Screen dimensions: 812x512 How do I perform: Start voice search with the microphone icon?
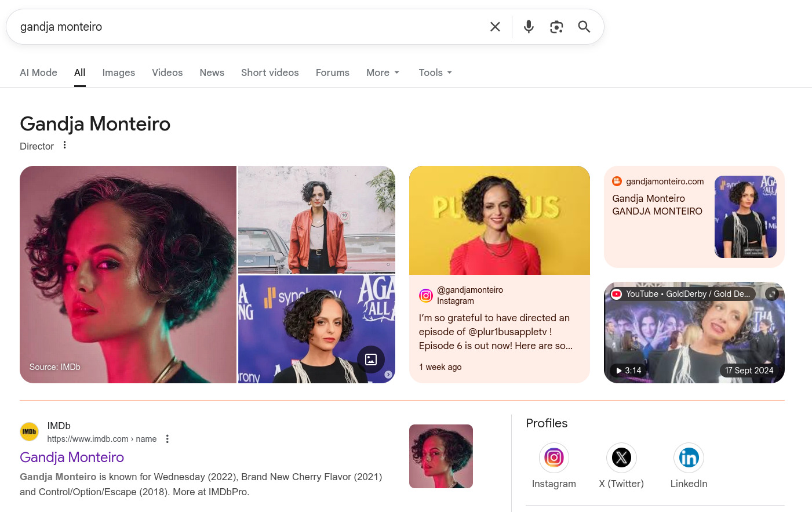click(529, 27)
